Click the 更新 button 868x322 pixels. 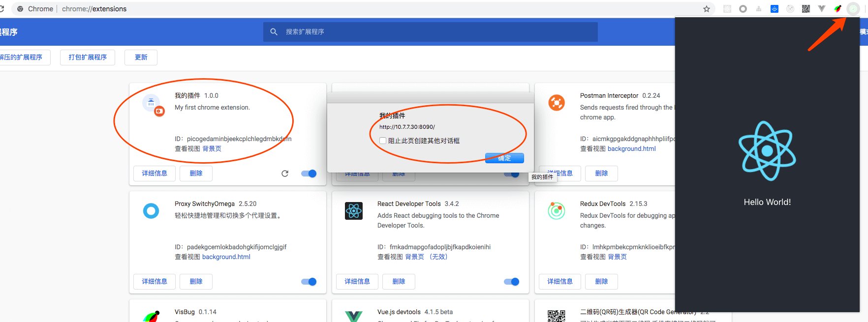coord(141,58)
